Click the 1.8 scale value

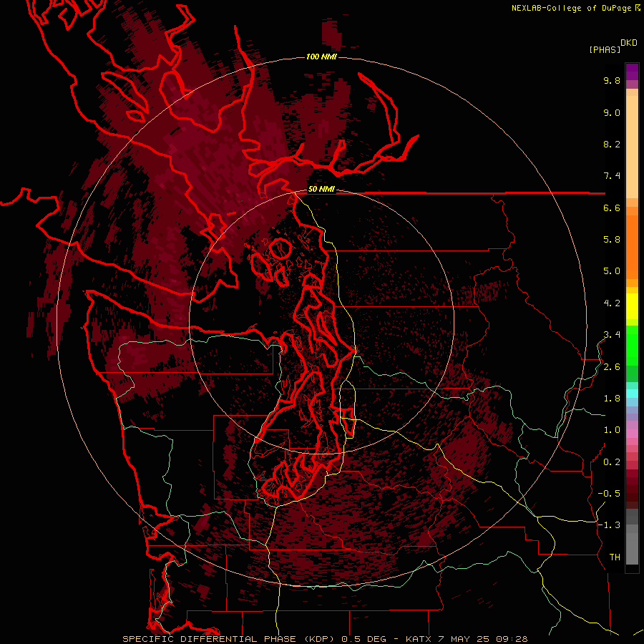[x=612, y=399]
